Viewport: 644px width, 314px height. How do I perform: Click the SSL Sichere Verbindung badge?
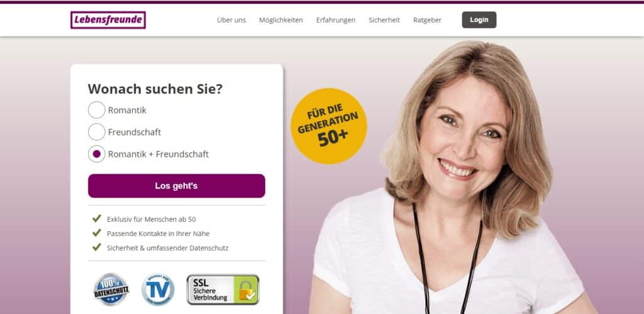pyautogui.click(x=223, y=290)
